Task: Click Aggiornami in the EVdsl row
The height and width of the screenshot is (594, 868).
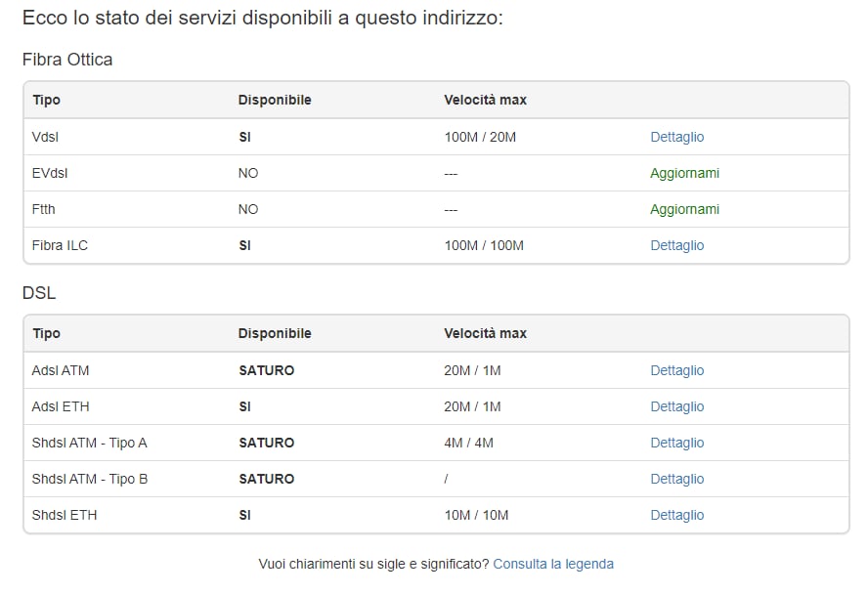Action: [x=684, y=174]
